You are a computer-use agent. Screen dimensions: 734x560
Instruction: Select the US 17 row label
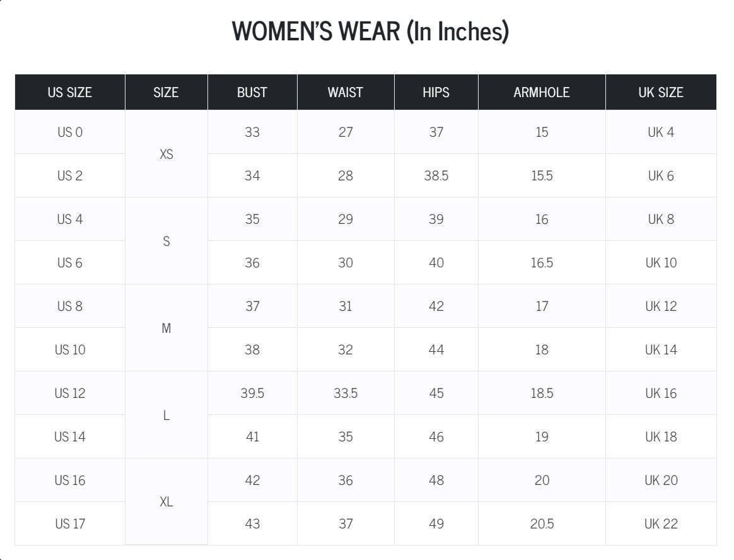tap(70, 523)
